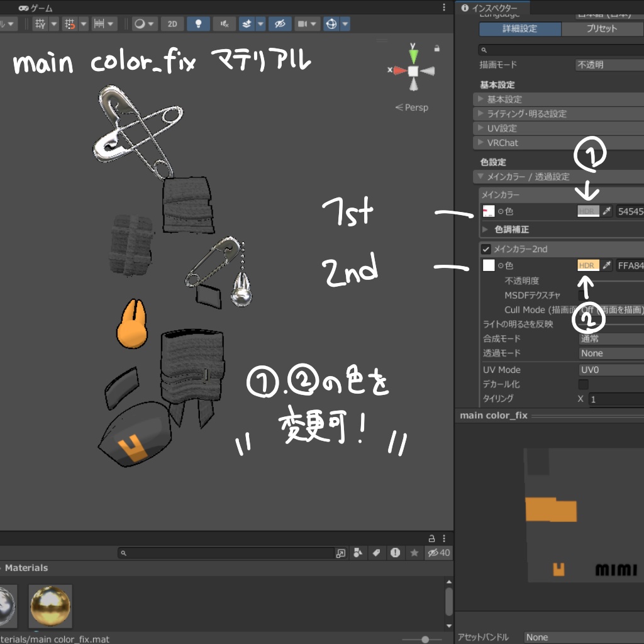Click the Persp projection label
The width and height of the screenshot is (644, 644).
click(412, 108)
